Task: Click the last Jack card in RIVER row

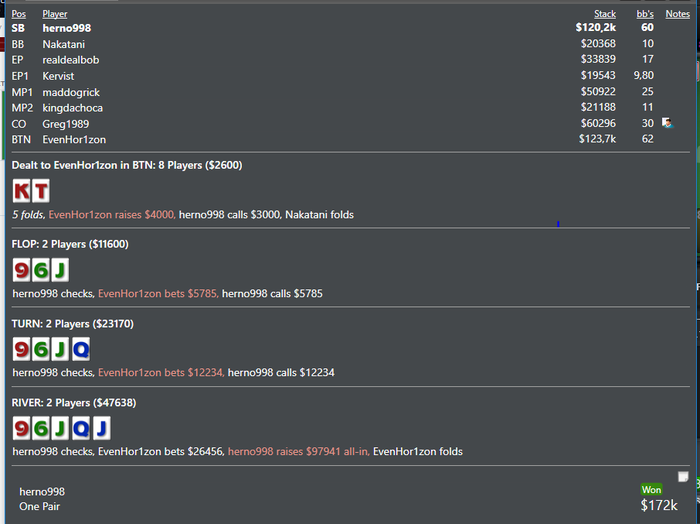Action: click(100, 428)
